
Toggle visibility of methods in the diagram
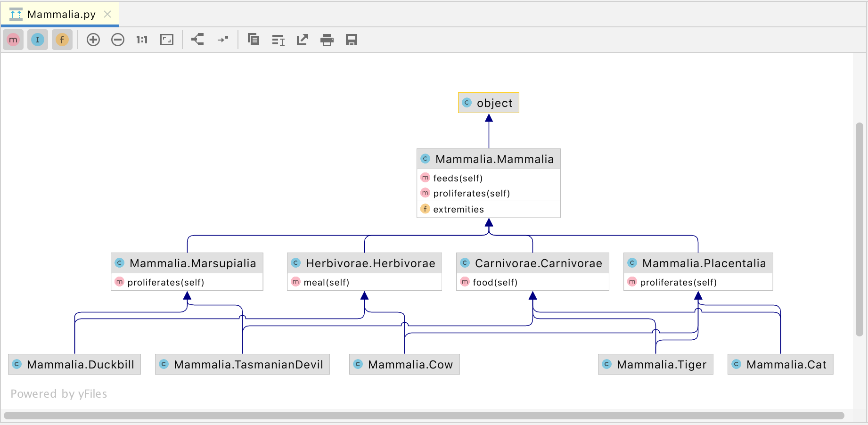coord(13,40)
